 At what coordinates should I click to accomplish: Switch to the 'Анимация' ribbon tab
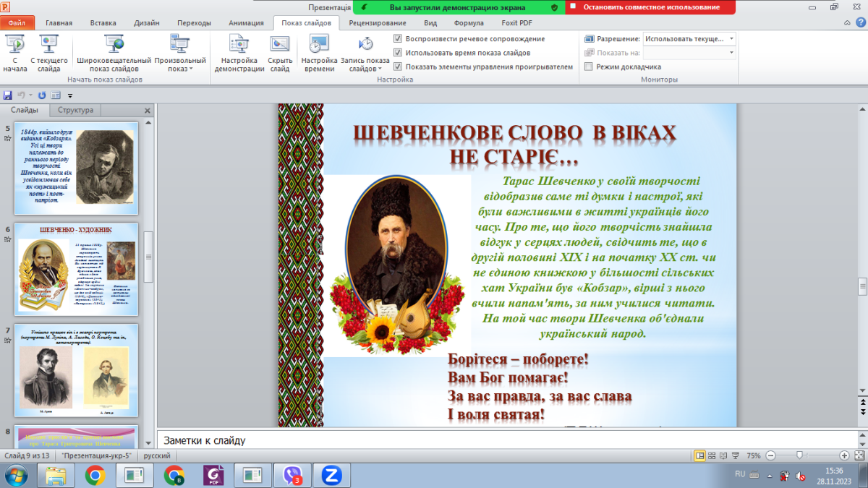pos(246,23)
